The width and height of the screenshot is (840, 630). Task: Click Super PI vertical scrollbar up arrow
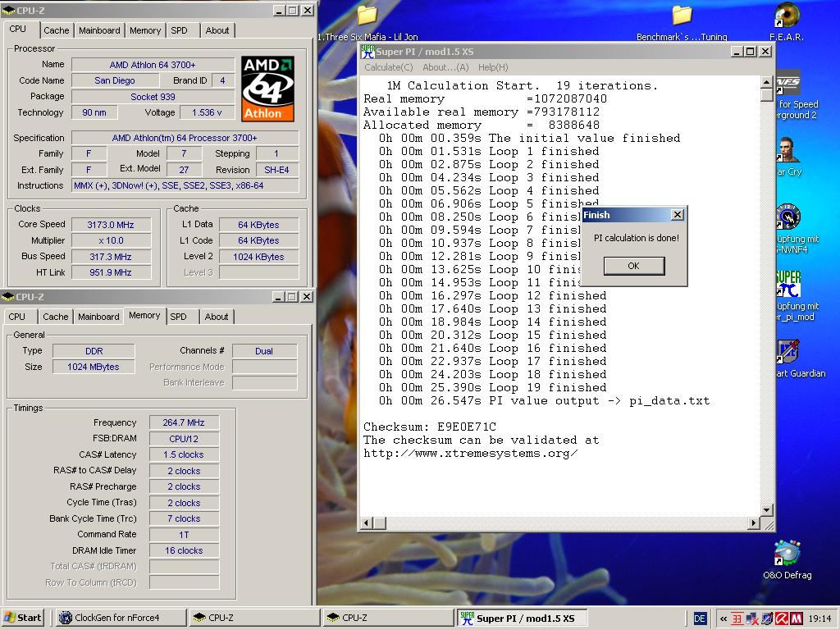(767, 82)
